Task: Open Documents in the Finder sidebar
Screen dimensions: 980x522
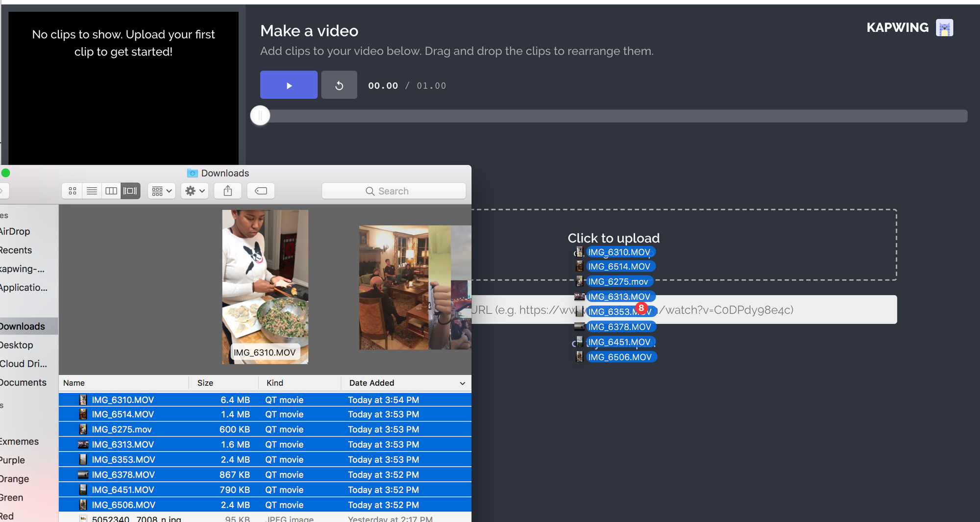Action: [23, 382]
